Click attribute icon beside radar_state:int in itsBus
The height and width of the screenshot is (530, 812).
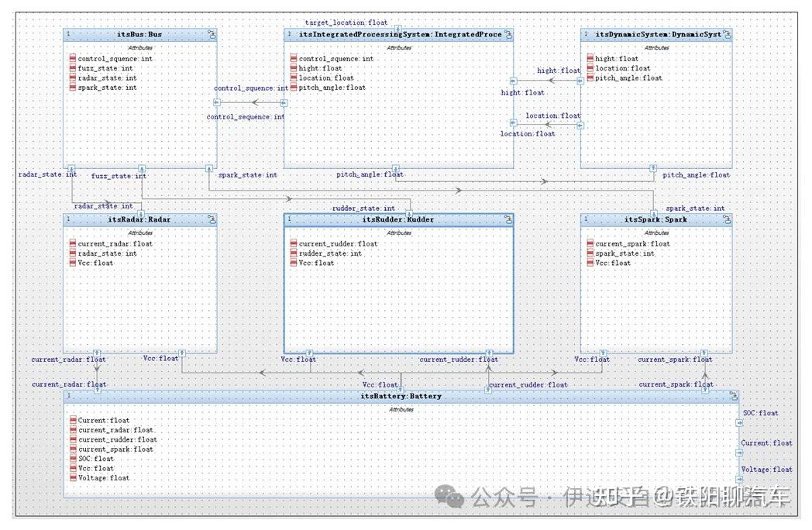73,77
